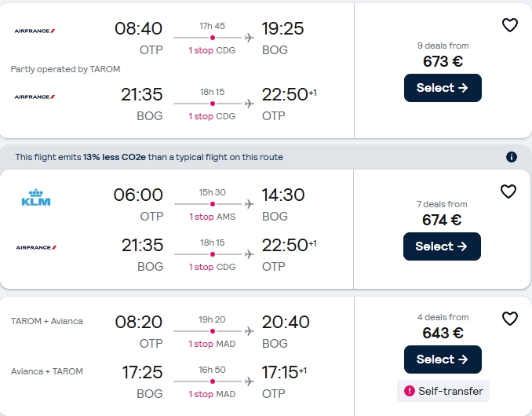Click plane icon on the 17h 45 route

click(x=250, y=38)
